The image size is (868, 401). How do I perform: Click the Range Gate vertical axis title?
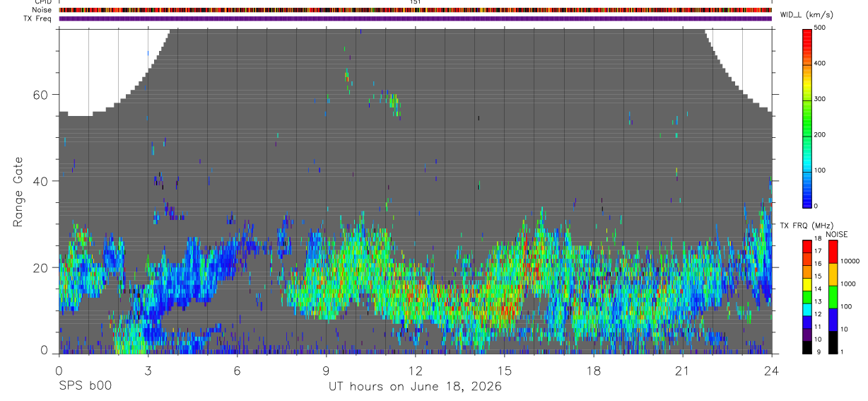[18, 191]
